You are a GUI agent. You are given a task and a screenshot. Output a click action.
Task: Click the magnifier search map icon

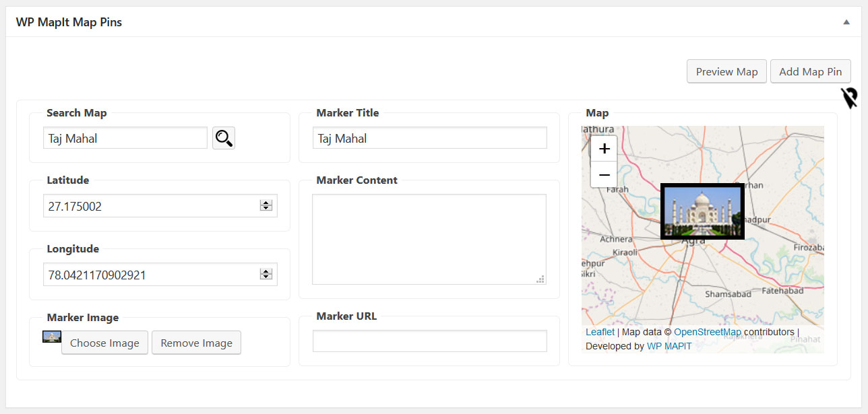click(x=224, y=138)
